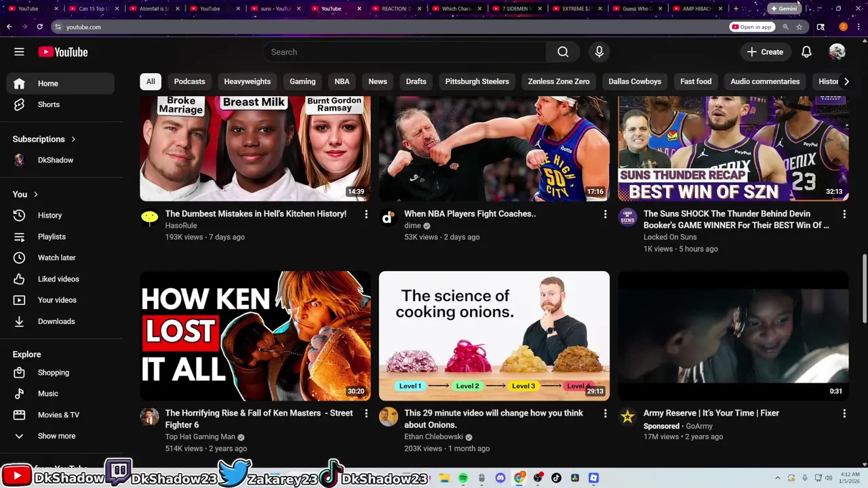
Task: Open Hell's Kitchen mistakes video thumbnail
Action: 255,148
